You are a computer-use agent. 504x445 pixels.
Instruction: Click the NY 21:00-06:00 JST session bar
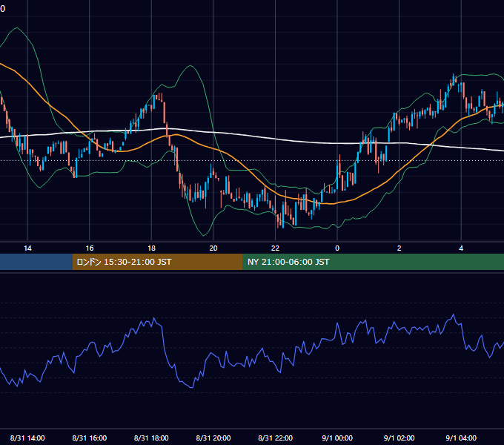pos(373,262)
